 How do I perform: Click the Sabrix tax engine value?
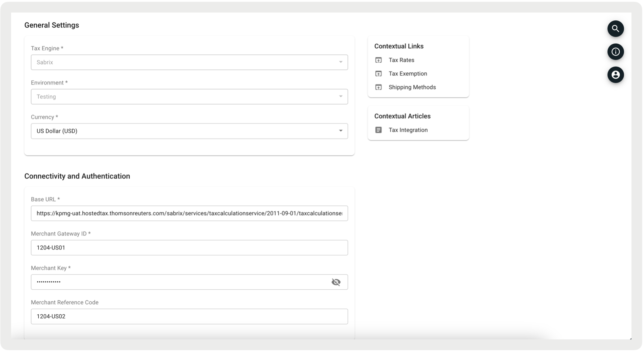pos(45,62)
